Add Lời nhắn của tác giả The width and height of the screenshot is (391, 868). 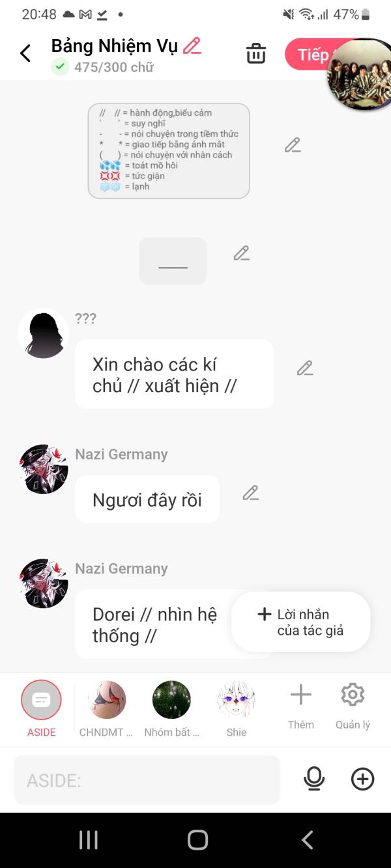(301, 622)
